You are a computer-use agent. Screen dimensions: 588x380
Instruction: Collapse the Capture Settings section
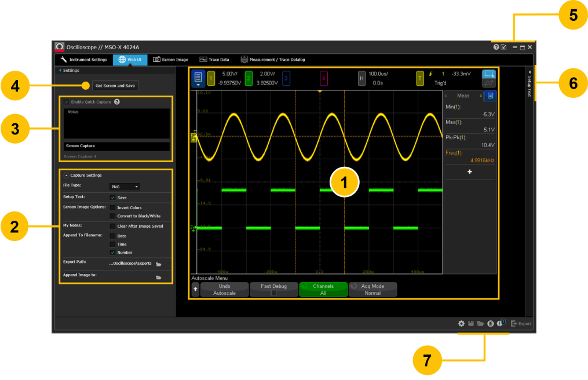tap(66, 175)
